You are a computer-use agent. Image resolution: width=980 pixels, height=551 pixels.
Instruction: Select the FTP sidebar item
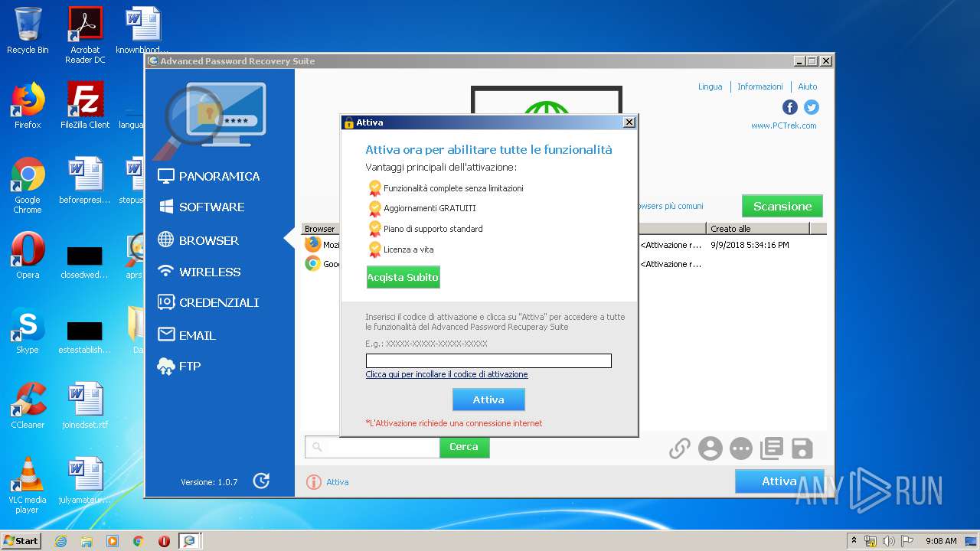179,367
